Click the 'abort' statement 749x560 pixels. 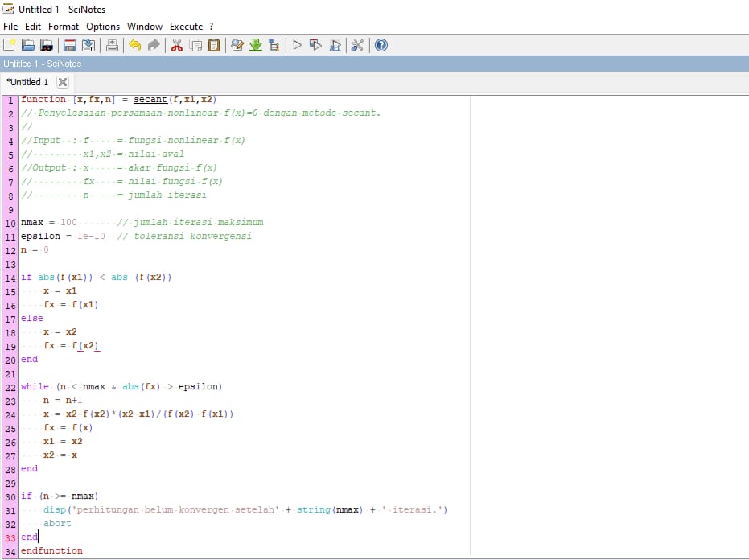point(57,523)
